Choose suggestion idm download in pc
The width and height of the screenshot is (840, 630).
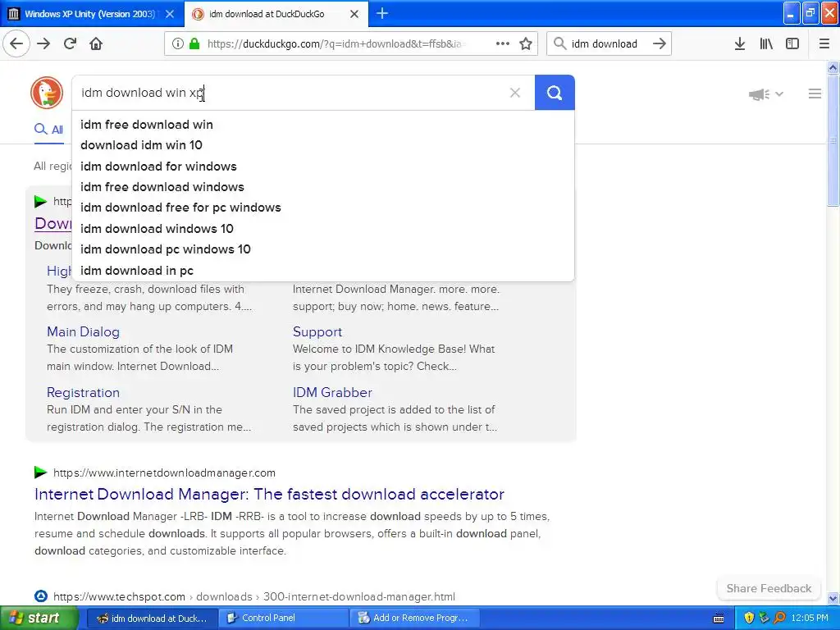point(137,271)
